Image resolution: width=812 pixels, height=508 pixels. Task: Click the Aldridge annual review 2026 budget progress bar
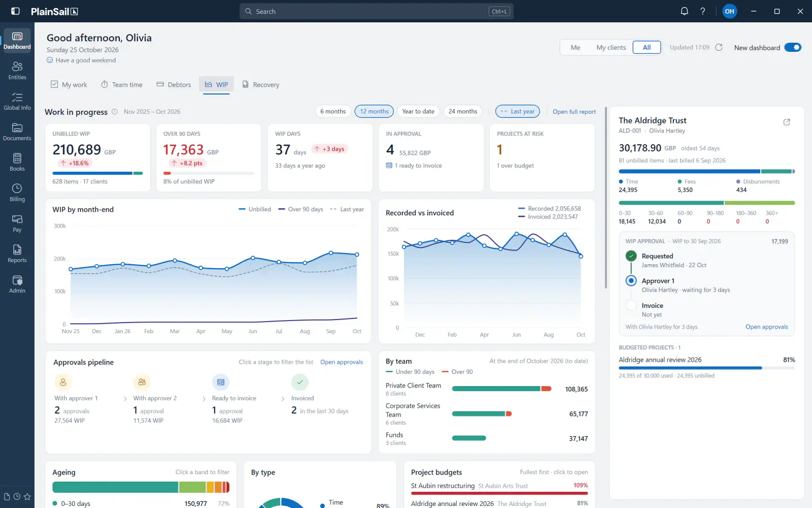[707, 368]
